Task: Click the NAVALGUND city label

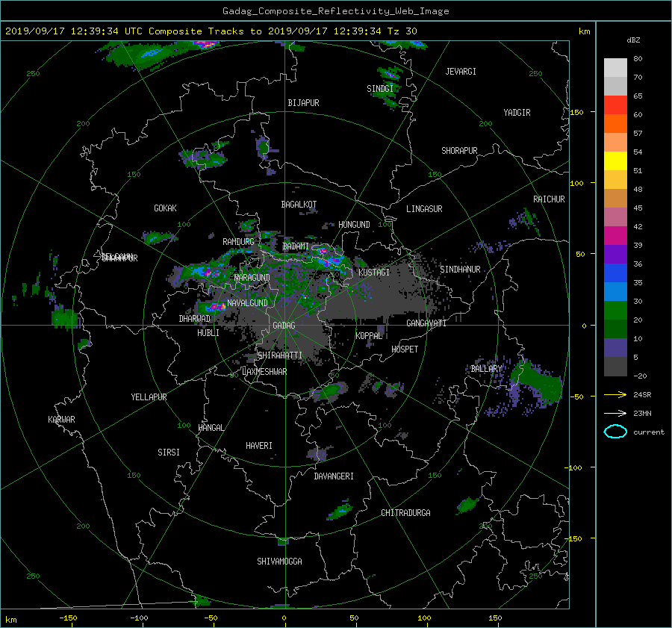Action: point(247,303)
